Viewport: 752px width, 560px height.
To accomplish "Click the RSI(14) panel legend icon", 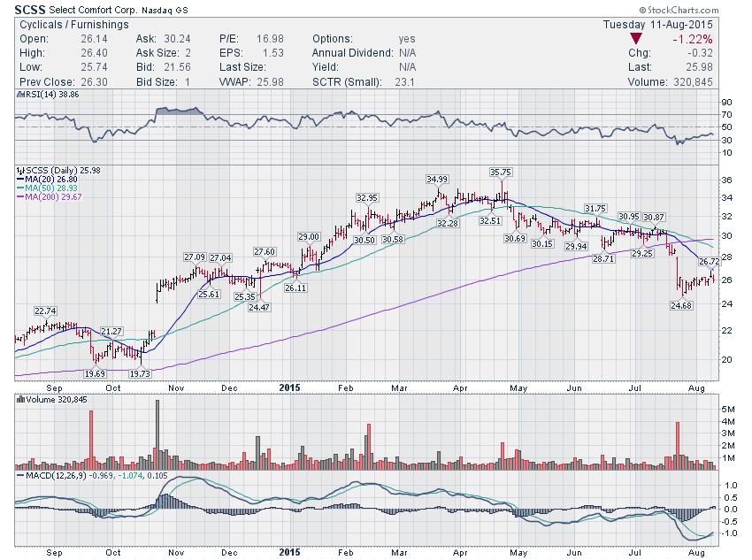I will (x=20, y=95).
